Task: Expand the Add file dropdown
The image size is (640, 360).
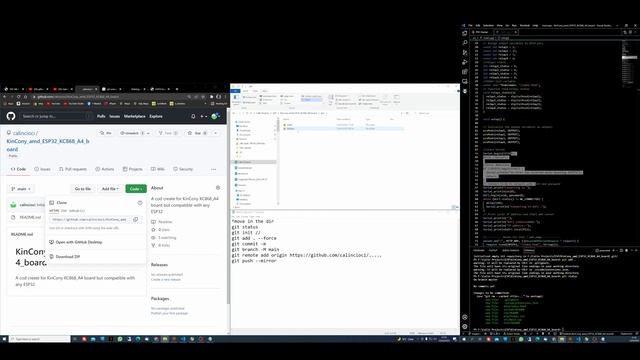Action: tap(110, 189)
